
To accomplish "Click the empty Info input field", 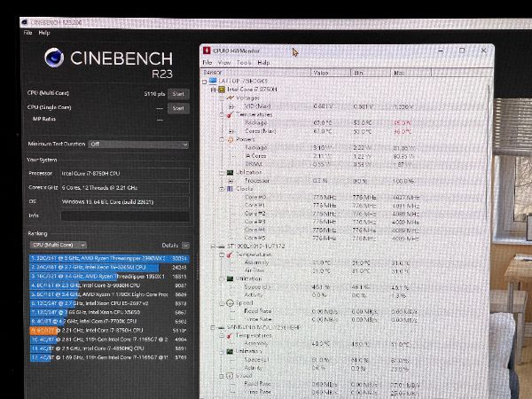I will (125, 216).
